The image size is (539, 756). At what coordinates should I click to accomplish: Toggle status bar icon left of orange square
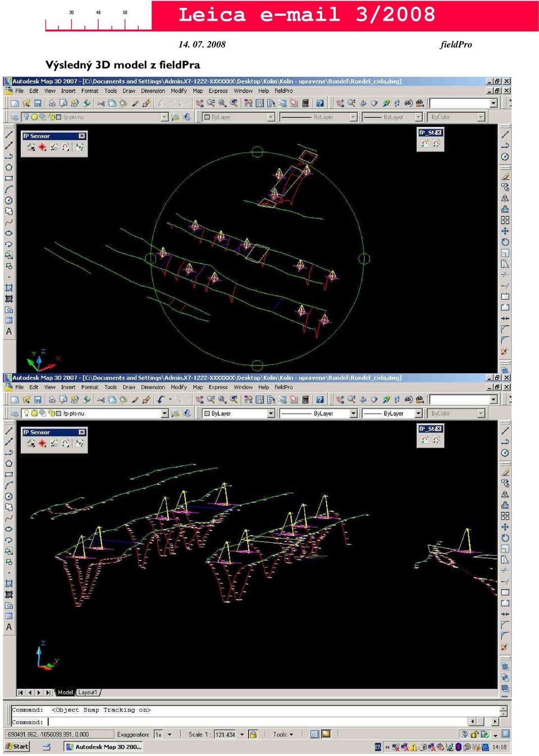pos(314,734)
